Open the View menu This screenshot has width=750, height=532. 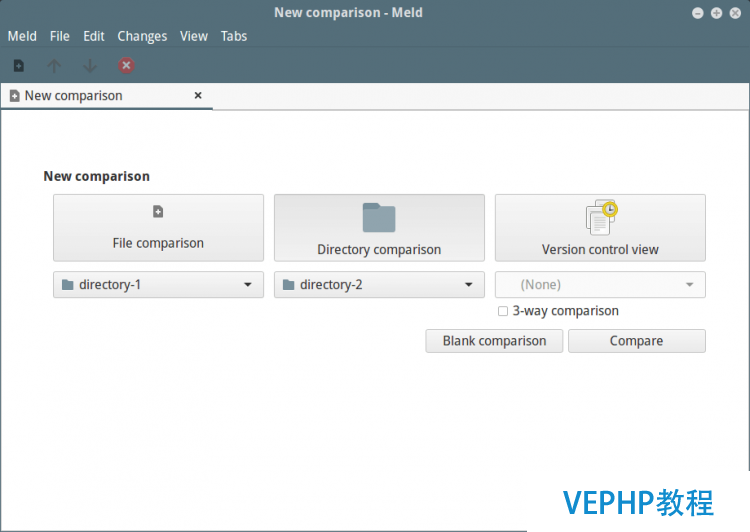[194, 36]
